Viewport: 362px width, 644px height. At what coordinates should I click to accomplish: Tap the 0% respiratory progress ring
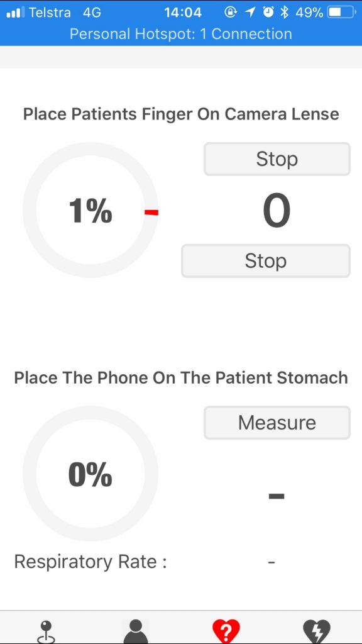(x=90, y=474)
